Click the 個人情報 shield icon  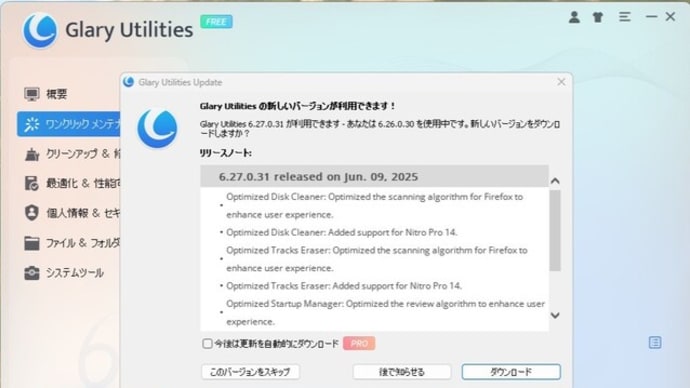pos(32,213)
